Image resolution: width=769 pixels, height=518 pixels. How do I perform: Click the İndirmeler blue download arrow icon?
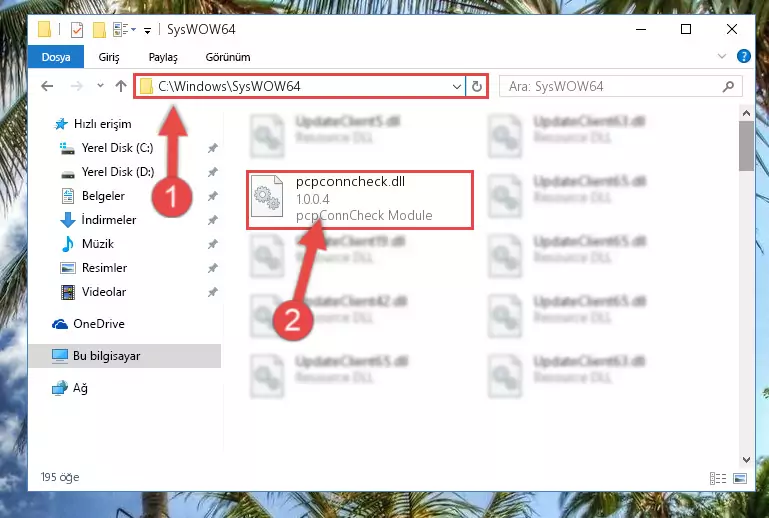pyautogui.click(x=68, y=220)
